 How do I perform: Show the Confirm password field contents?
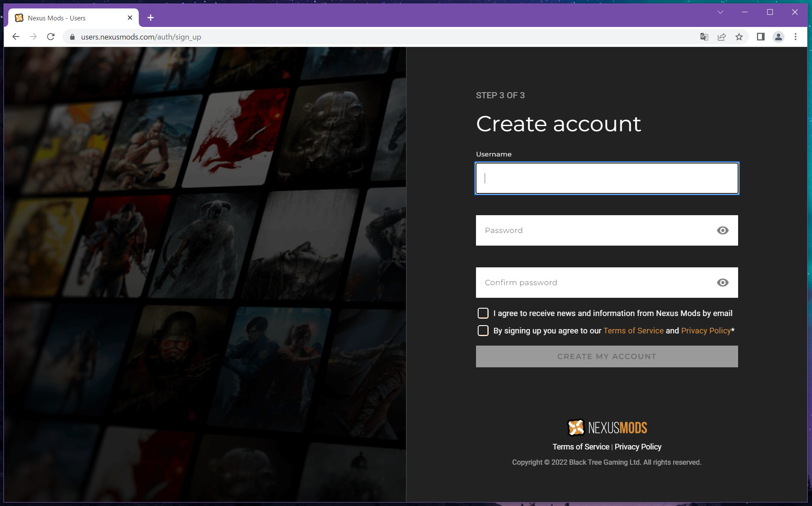(x=722, y=283)
